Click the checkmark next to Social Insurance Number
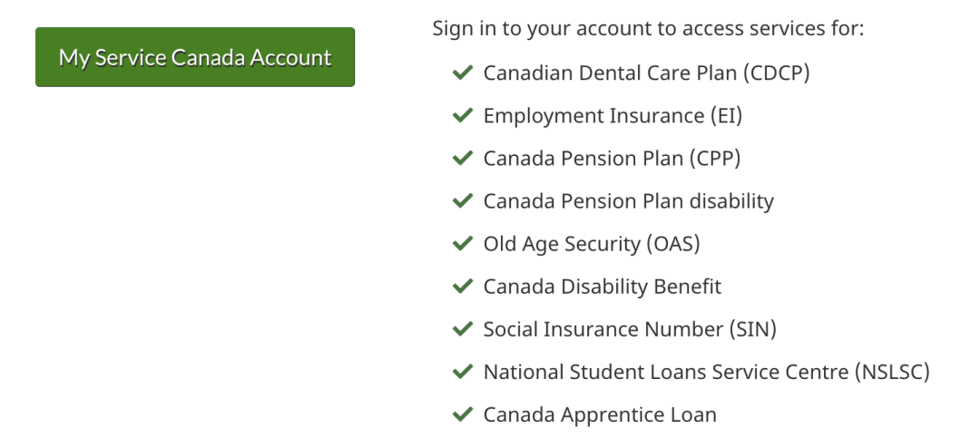The width and height of the screenshot is (980, 438). (x=463, y=329)
